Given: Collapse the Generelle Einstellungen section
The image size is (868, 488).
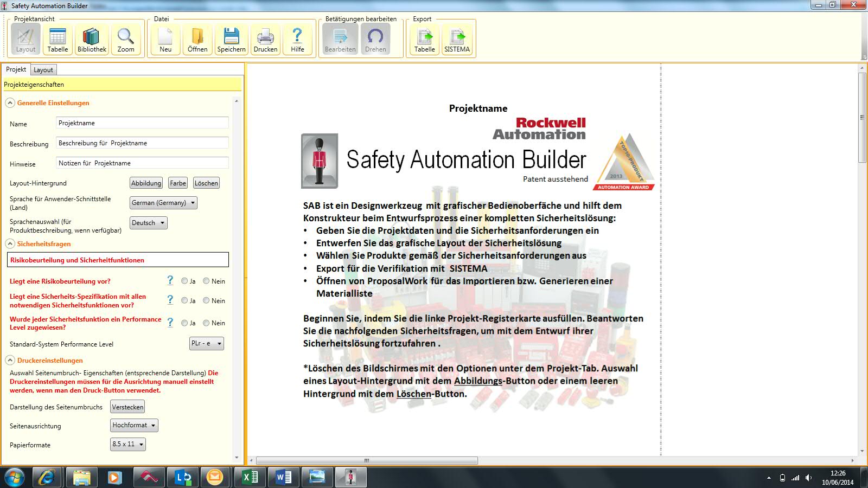Looking at the screenshot, I should click(x=10, y=103).
